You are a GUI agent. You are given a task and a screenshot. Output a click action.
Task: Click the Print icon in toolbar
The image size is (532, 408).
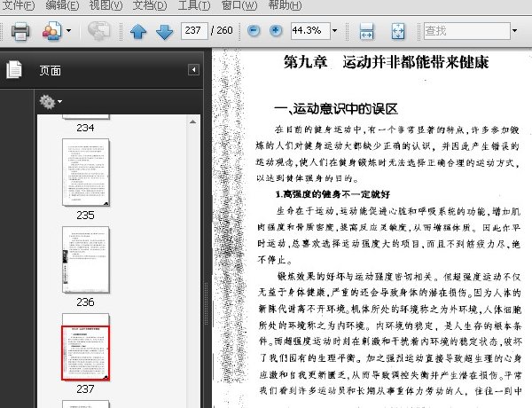pyautogui.click(x=20, y=31)
